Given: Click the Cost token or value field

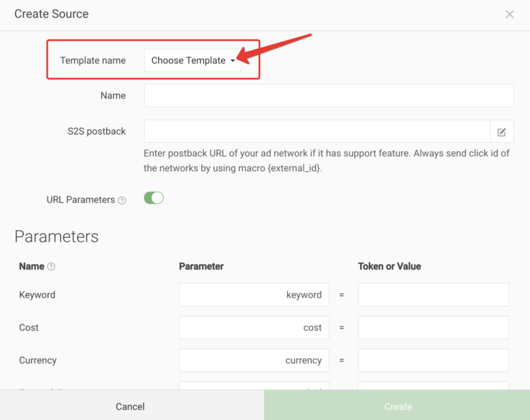Looking at the screenshot, I should click(x=433, y=328).
